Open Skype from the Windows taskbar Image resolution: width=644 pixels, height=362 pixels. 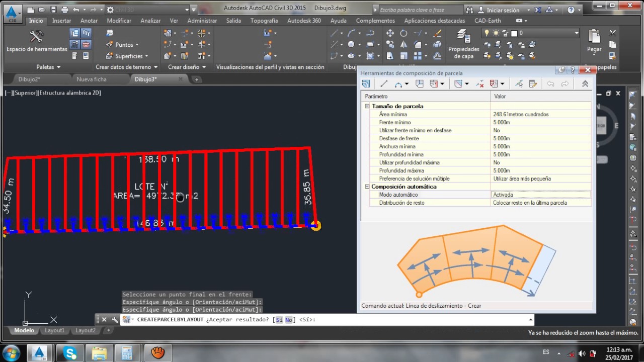pos(69,352)
